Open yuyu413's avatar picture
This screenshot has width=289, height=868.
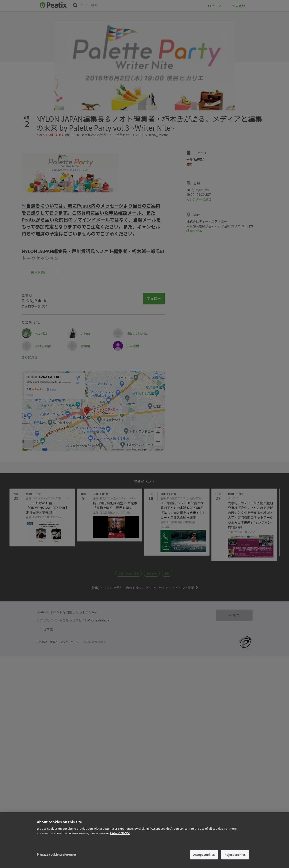tap(27, 333)
